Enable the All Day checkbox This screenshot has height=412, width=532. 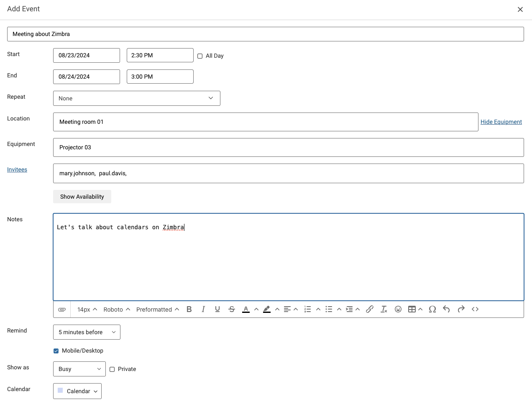click(x=200, y=56)
